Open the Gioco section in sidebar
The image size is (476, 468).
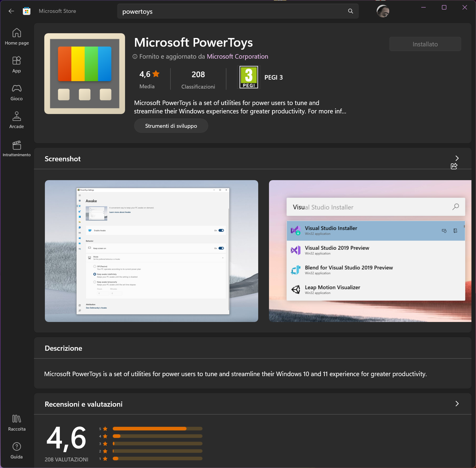(17, 92)
